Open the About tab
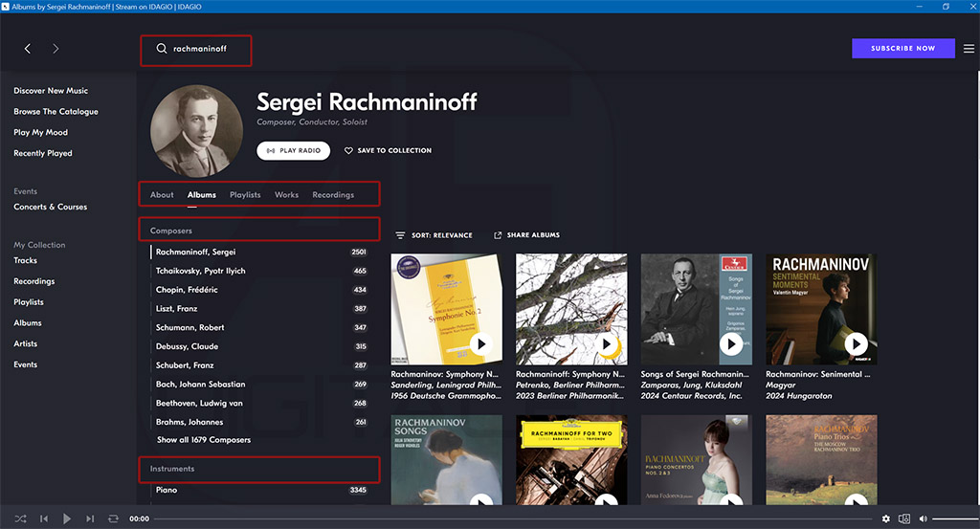 tap(162, 195)
